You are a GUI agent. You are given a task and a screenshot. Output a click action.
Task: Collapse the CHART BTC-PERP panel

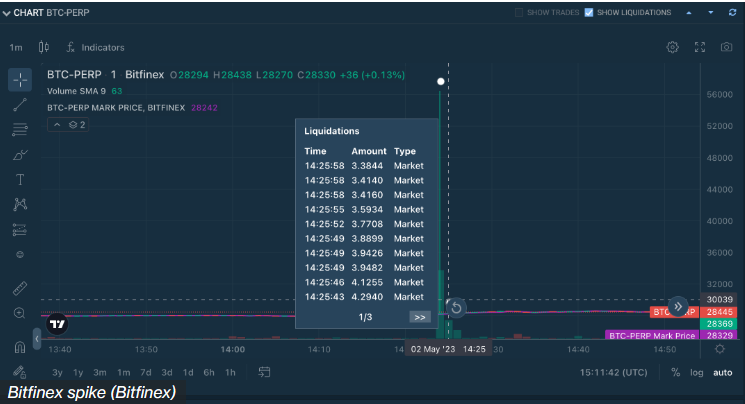point(7,13)
